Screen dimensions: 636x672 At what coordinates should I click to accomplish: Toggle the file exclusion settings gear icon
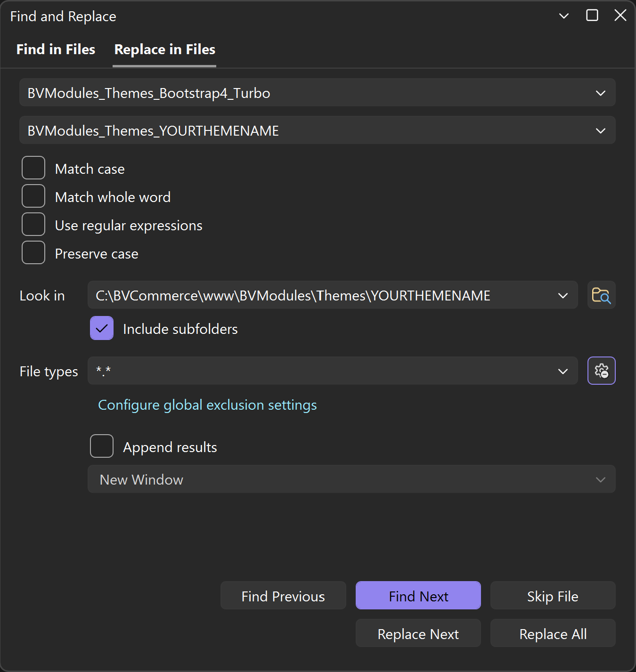(x=601, y=371)
